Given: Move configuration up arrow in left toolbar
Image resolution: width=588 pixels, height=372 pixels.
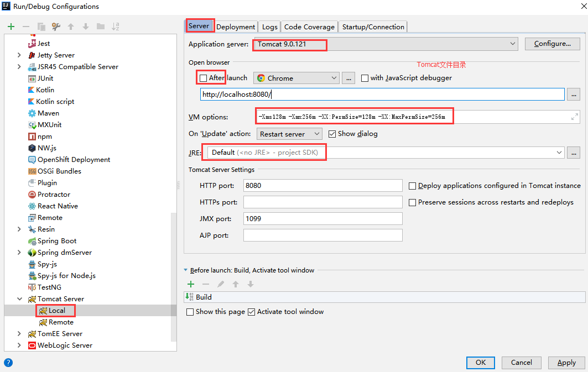Looking at the screenshot, I should [x=71, y=27].
